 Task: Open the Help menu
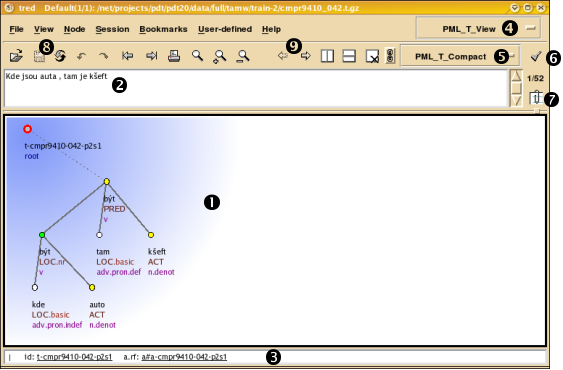(271, 29)
